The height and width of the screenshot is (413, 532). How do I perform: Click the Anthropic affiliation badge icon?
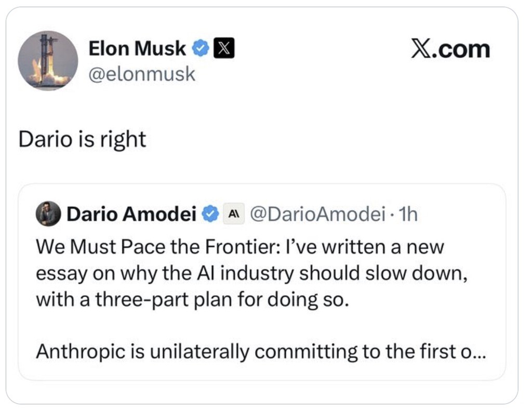[x=234, y=214]
